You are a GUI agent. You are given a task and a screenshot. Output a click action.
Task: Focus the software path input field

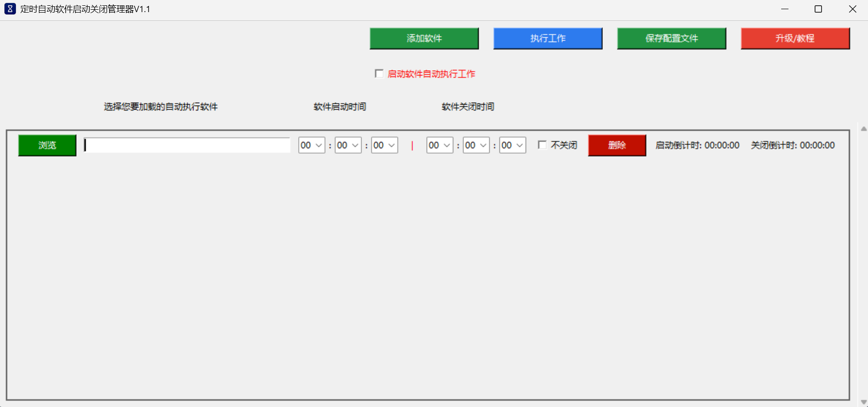coord(187,145)
